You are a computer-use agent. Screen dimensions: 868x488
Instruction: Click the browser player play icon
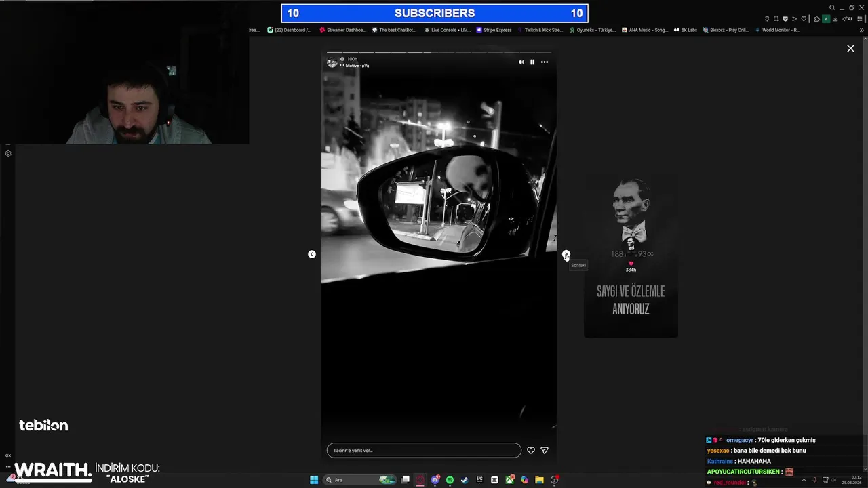[x=794, y=18]
